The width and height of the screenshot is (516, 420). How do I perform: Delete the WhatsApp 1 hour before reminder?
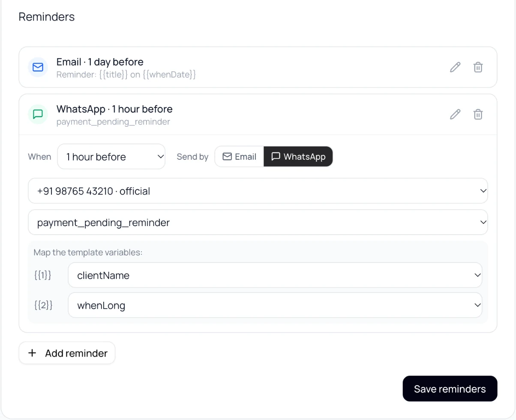[x=478, y=114]
